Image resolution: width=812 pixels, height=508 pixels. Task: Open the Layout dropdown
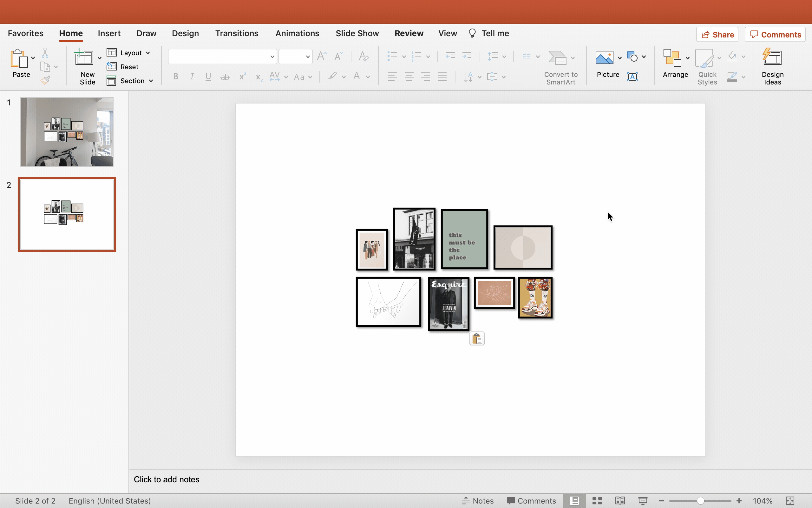pyautogui.click(x=128, y=53)
